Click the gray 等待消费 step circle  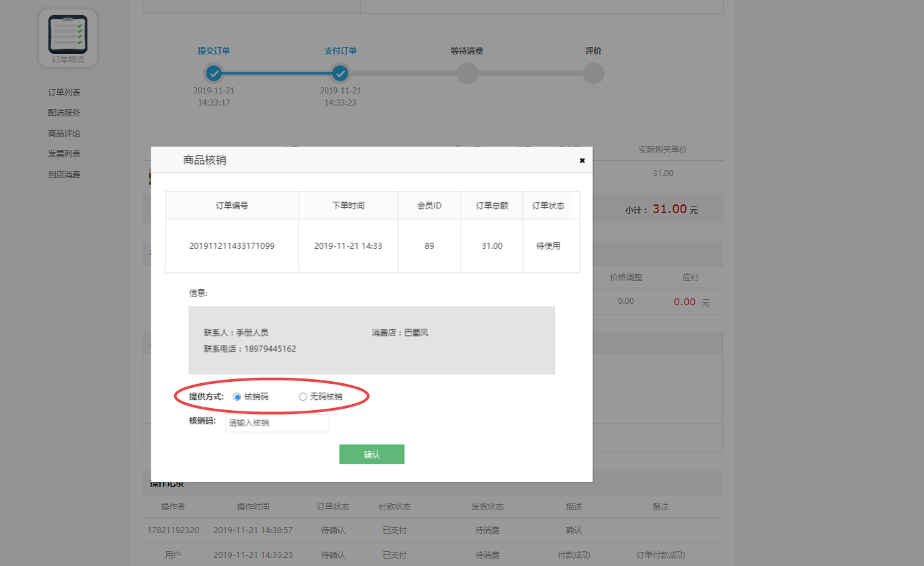point(467,73)
